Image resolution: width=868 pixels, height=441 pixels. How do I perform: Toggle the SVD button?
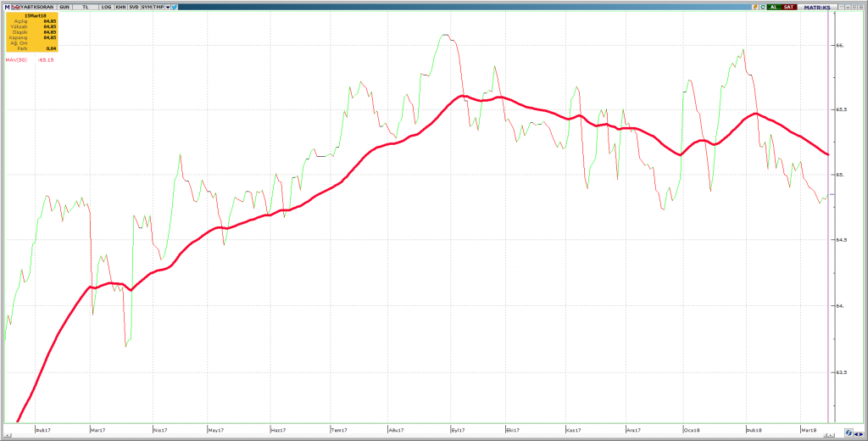134,7
